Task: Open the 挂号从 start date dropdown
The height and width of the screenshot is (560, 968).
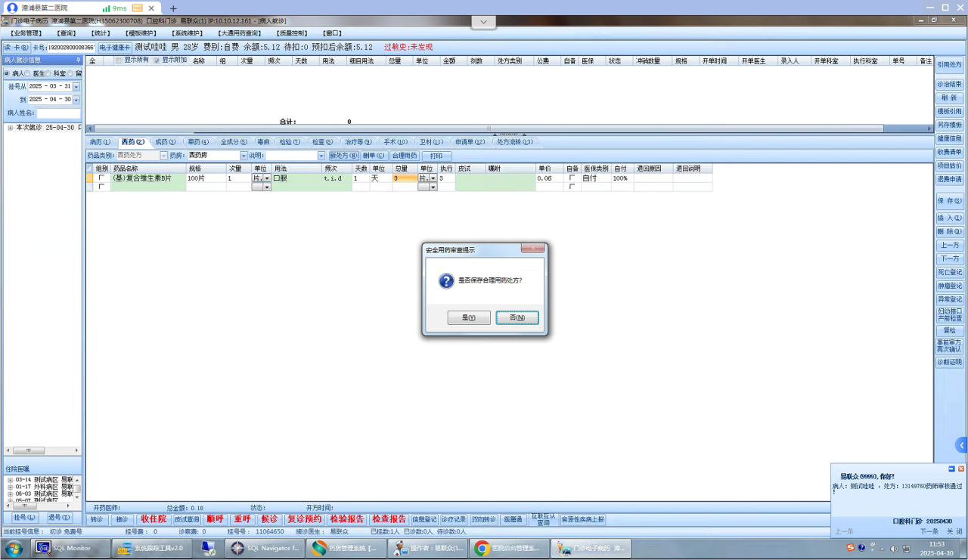Action: (x=76, y=87)
